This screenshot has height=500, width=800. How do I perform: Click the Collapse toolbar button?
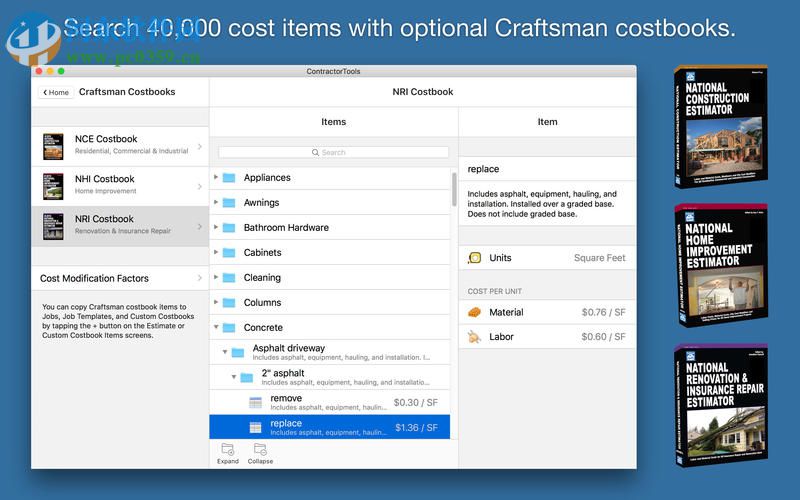point(260,453)
